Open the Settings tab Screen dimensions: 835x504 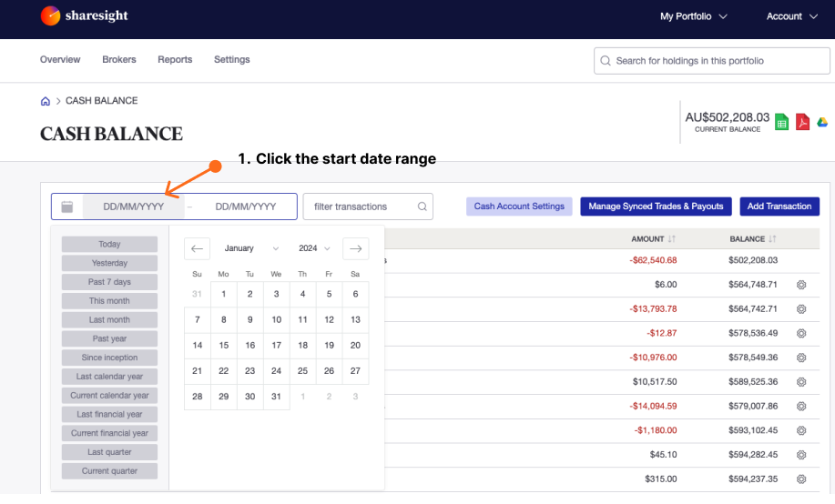click(x=231, y=60)
